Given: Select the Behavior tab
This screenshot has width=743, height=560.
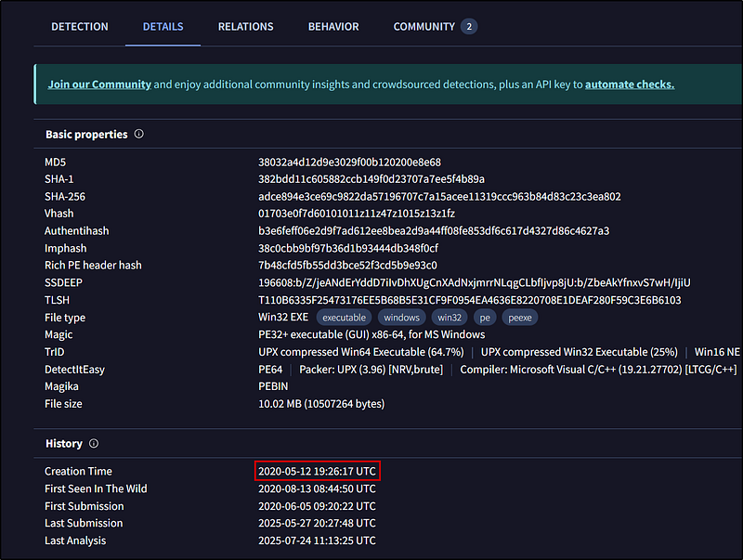Looking at the screenshot, I should (x=333, y=27).
